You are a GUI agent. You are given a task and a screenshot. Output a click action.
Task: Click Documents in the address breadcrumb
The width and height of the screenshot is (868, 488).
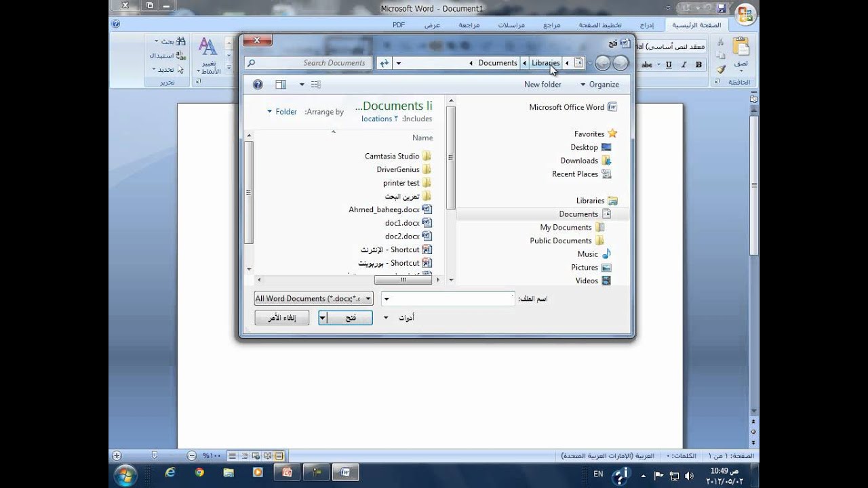498,63
